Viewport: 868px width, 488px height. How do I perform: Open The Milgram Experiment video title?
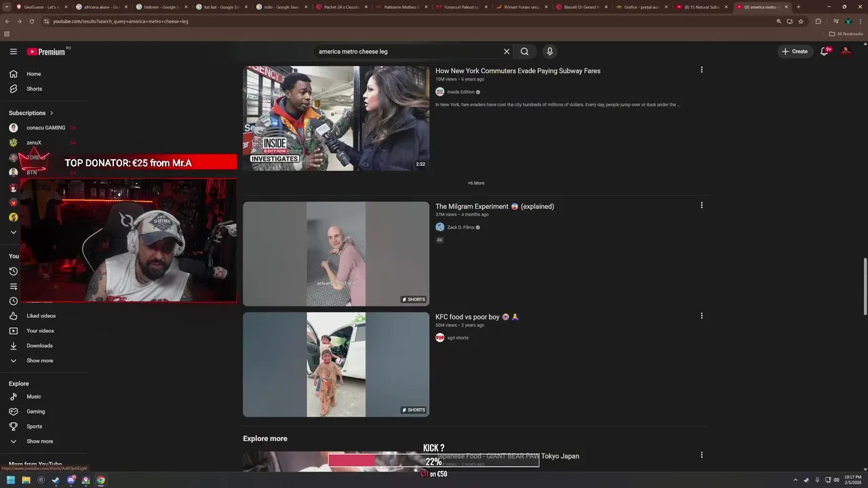click(x=494, y=206)
